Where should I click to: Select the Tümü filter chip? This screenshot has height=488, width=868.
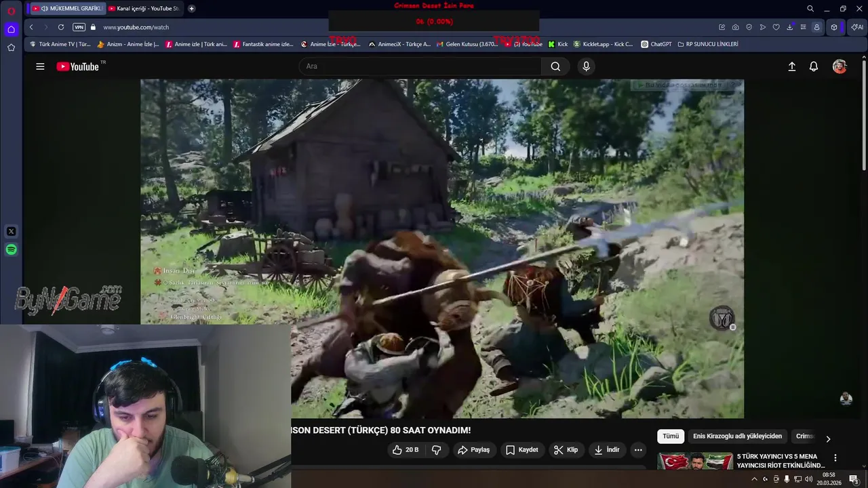tap(671, 436)
